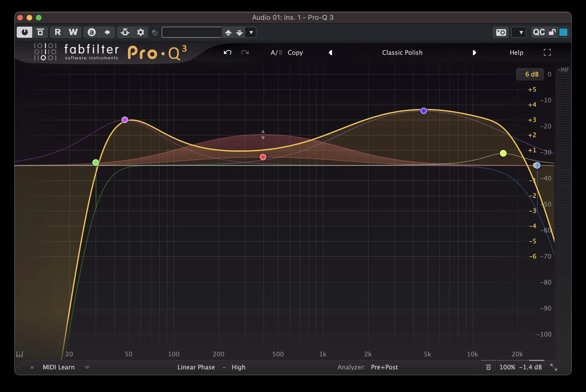
Task: Open the Classic Polish preset menu
Action: (402, 53)
